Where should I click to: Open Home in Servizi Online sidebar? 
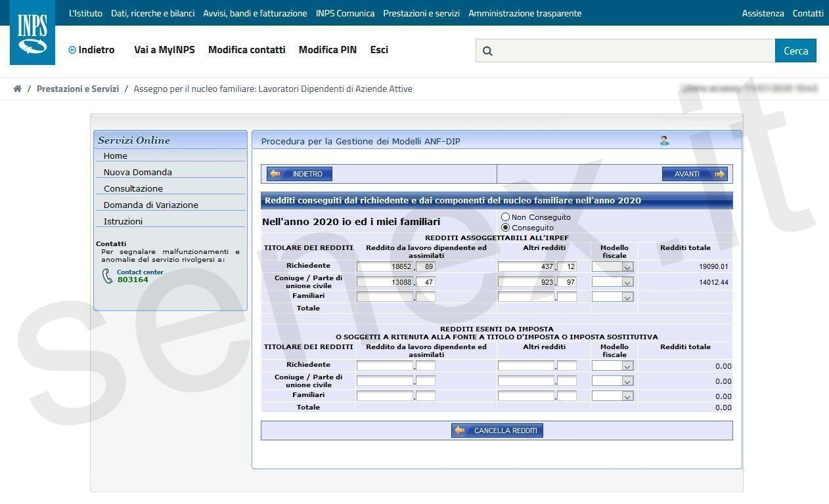coord(116,156)
